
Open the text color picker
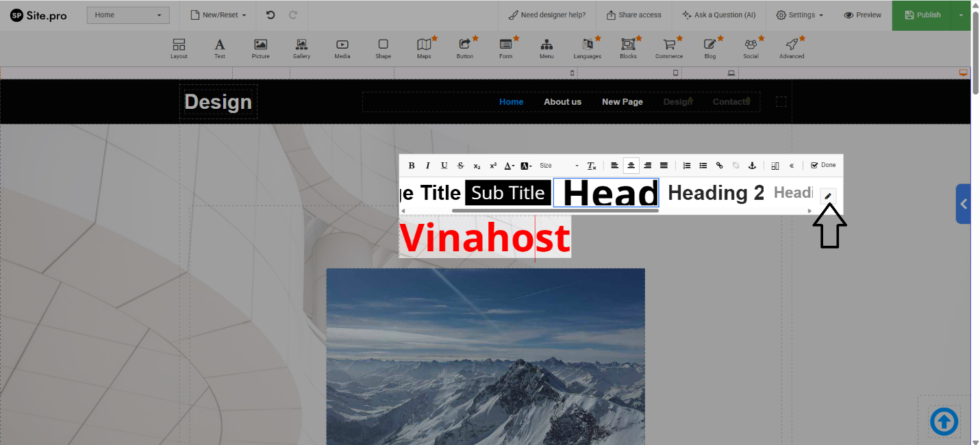(x=509, y=166)
